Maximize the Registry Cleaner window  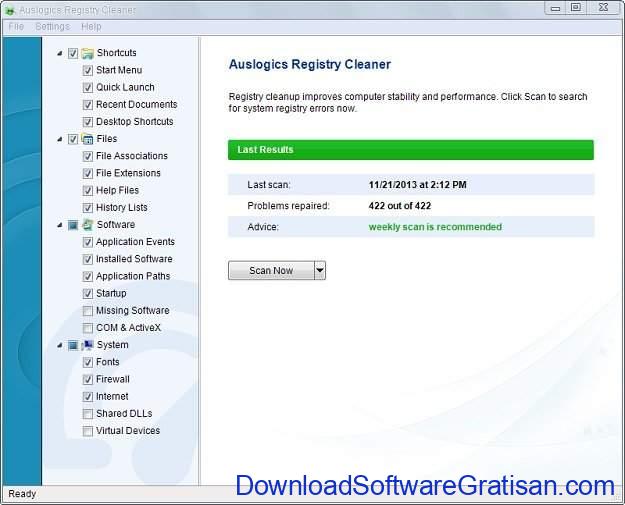click(x=576, y=8)
